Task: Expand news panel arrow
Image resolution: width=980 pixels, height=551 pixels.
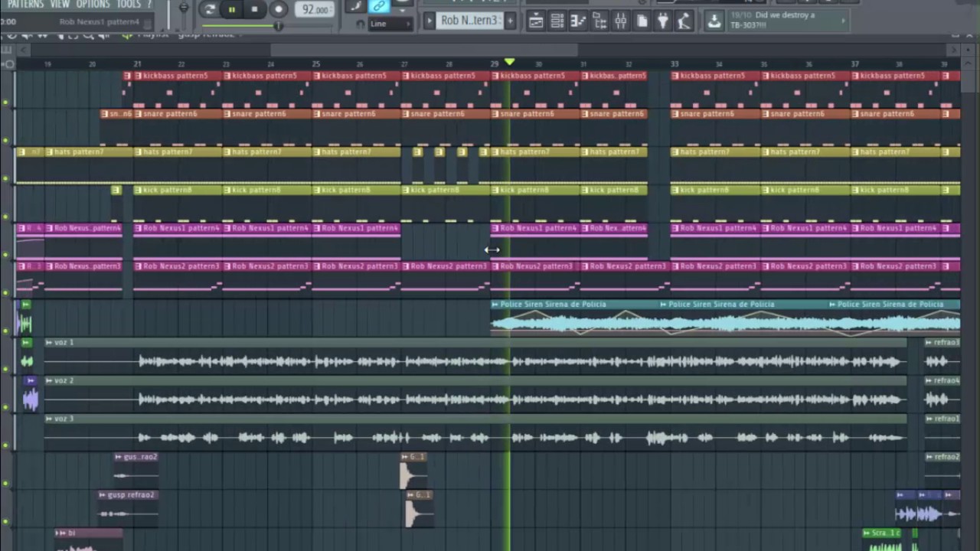Action: pyautogui.click(x=844, y=21)
